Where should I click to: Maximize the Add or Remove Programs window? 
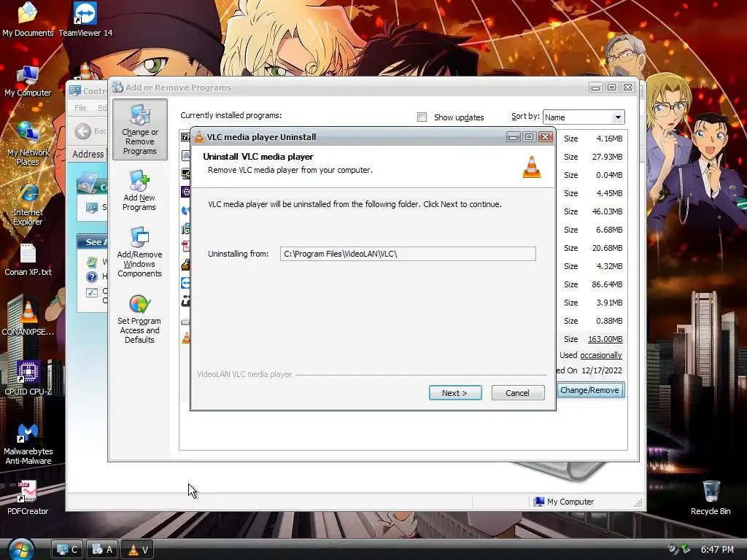click(612, 87)
